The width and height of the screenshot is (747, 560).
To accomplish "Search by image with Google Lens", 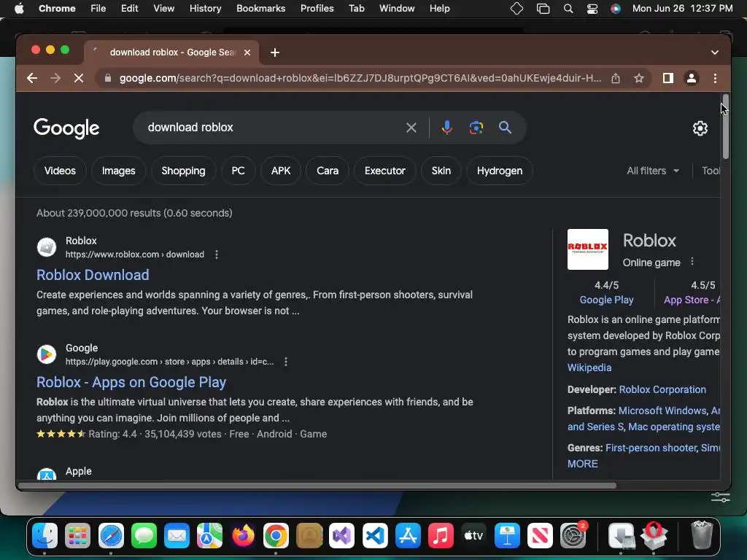I will pos(476,128).
